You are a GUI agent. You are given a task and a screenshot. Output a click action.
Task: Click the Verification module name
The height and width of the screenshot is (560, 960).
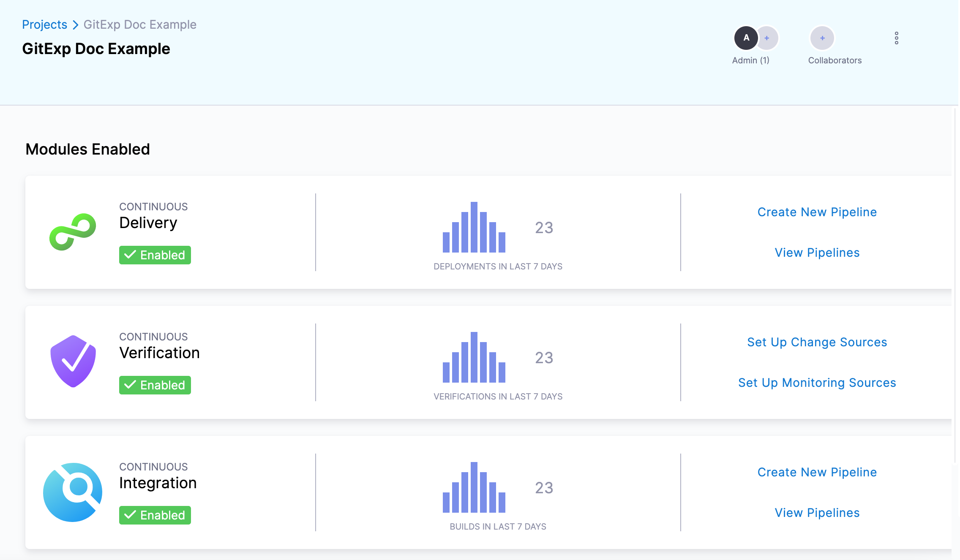tap(159, 353)
